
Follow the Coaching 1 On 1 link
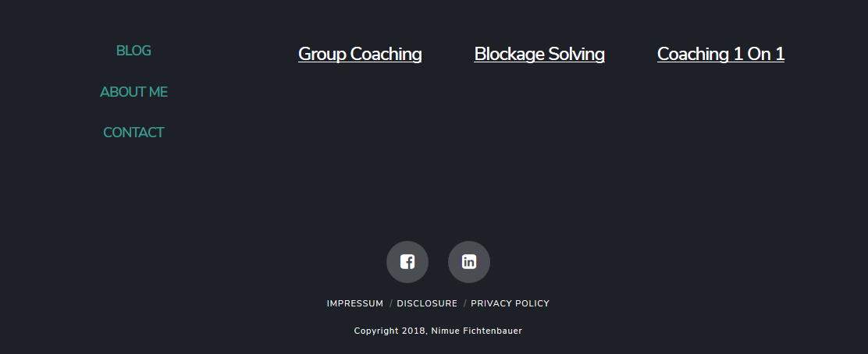(720, 54)
